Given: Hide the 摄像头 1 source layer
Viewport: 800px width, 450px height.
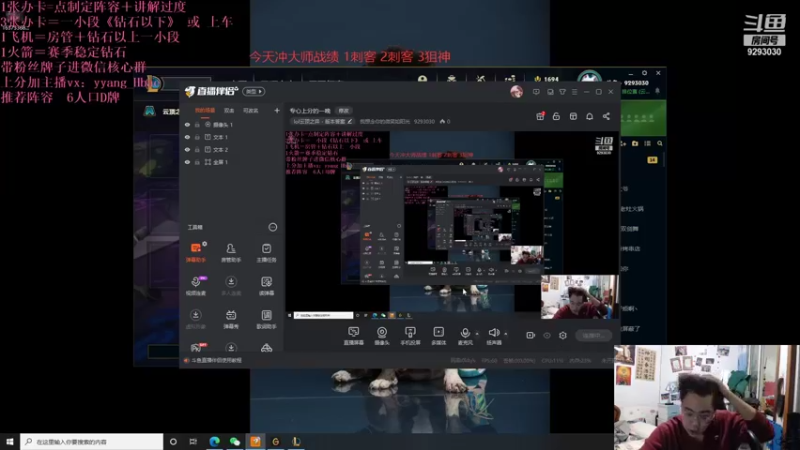Looking at the screenshot, I should point(187,124).
